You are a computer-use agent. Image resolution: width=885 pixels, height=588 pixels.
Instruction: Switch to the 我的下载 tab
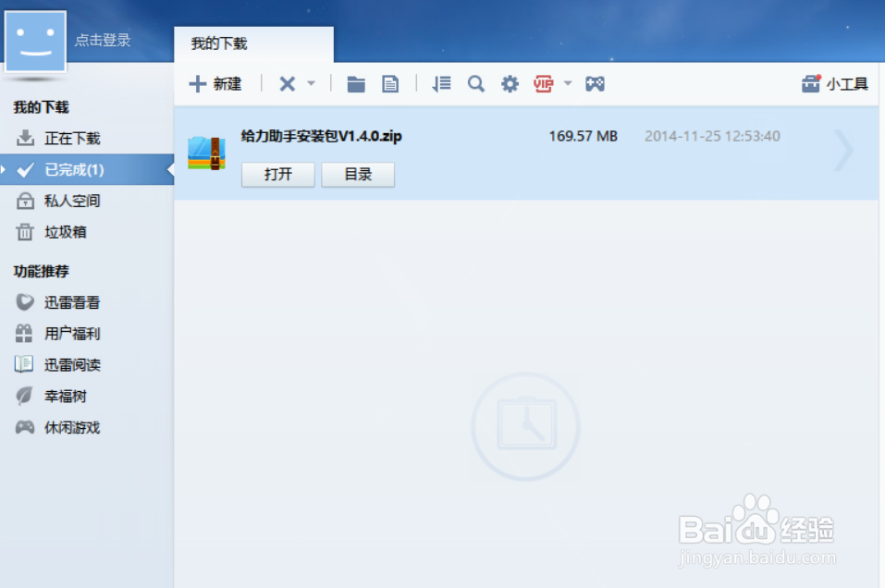[x=253, y=44]
